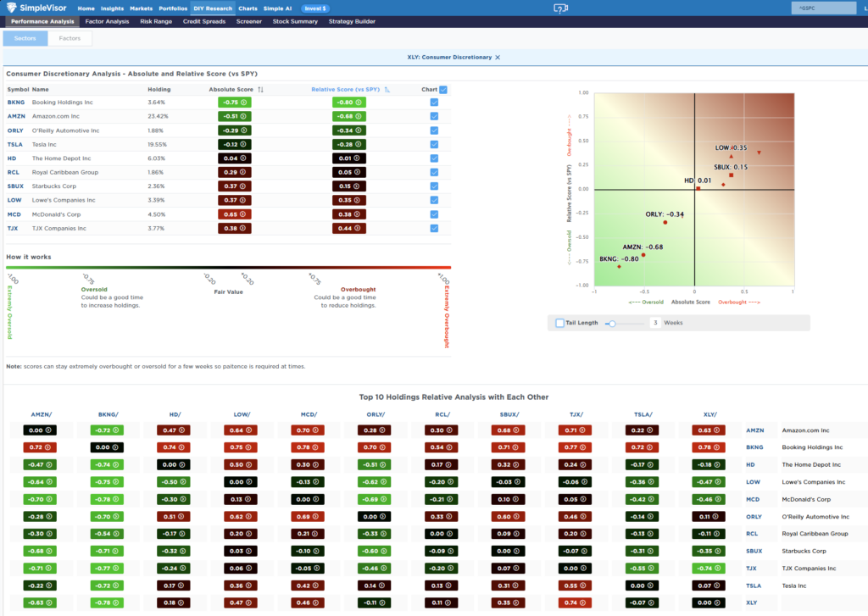Sort by Relative Score arrows icon
Viewport: 868px width, 616px height.
pos(387,89)
